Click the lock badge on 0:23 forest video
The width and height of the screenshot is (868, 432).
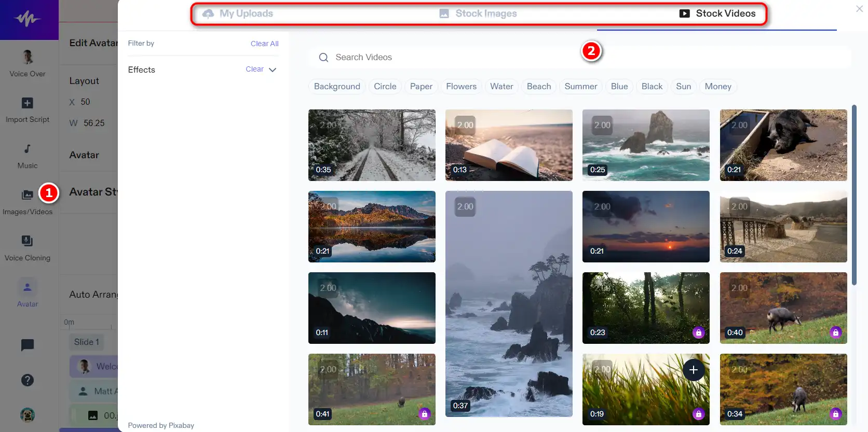pyautogui.click(x=698, y=332)
